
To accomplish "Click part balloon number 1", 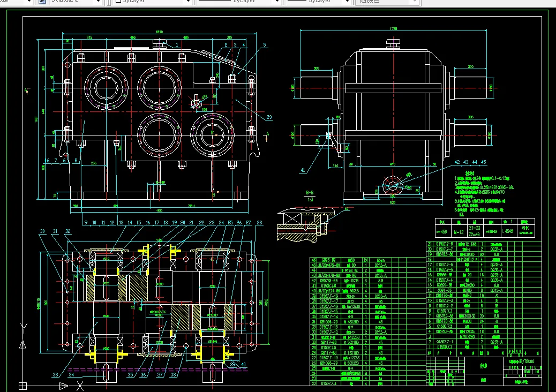I will click(x=177, y=45).
